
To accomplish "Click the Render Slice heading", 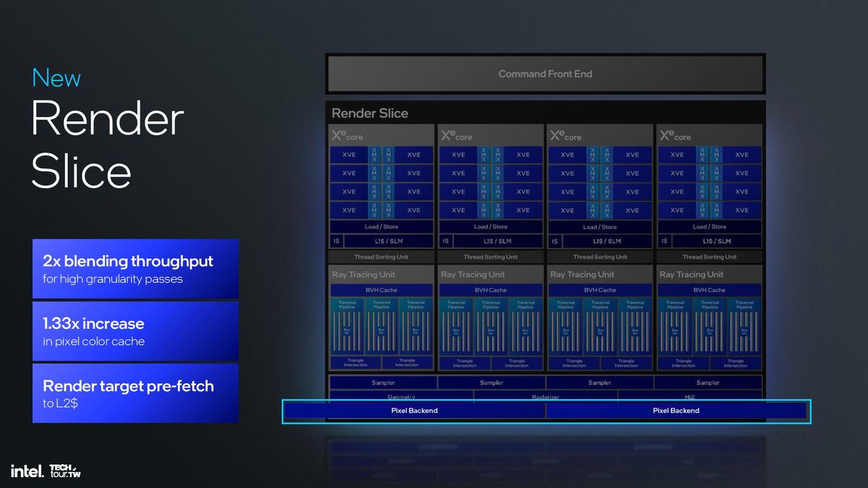I will [370, 113].
